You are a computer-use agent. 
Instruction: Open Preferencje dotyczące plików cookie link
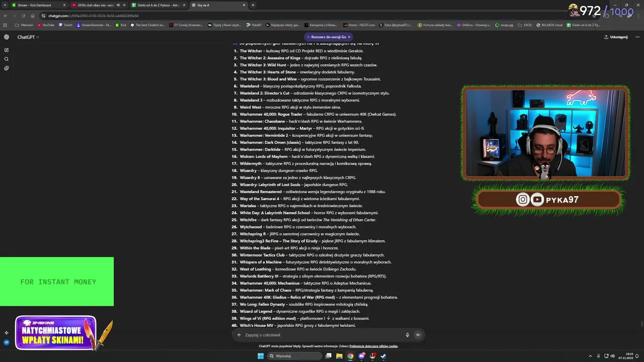(x=373, y=346)
